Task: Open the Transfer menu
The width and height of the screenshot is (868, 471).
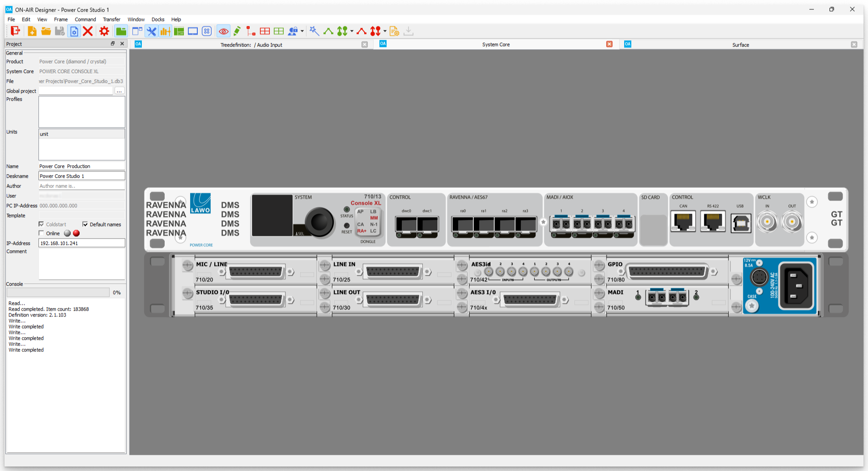Action: 111,19
